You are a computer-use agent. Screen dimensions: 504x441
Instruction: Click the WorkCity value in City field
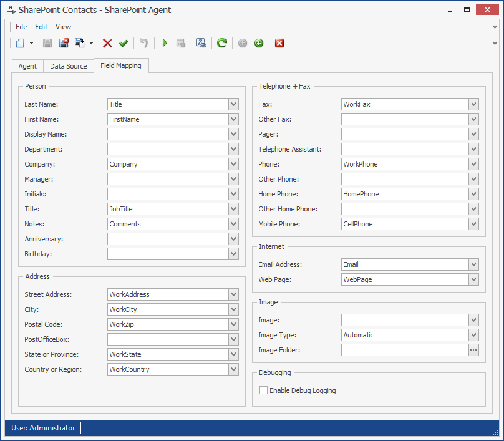123,309
